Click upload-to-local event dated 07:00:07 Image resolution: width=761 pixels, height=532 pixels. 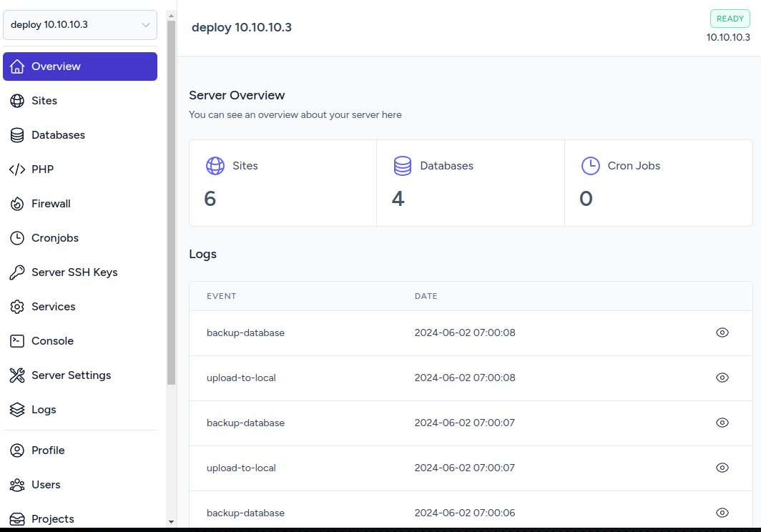[x=241, y=468]
